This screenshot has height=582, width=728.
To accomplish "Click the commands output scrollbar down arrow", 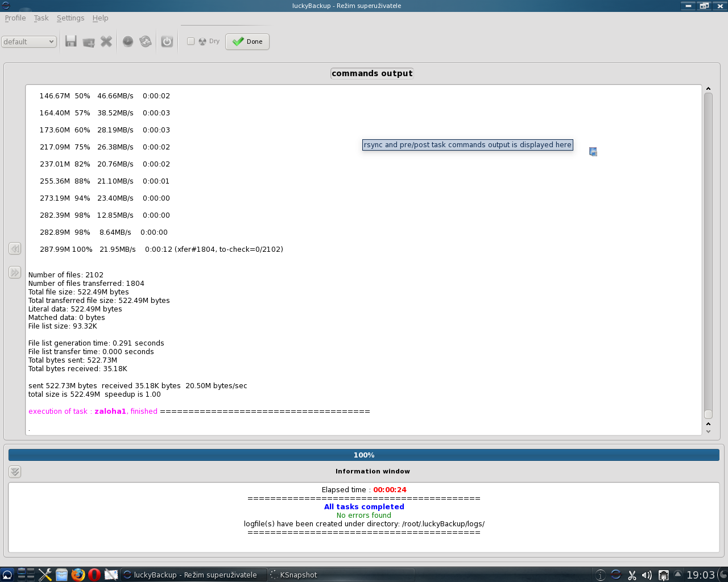I will pyautogui.click(x=708, y=431).
